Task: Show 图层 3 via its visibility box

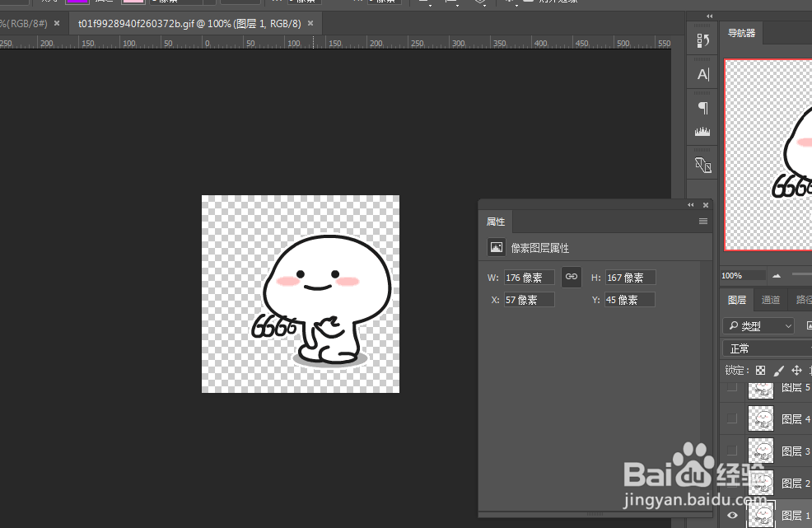Action: point(732,451)
